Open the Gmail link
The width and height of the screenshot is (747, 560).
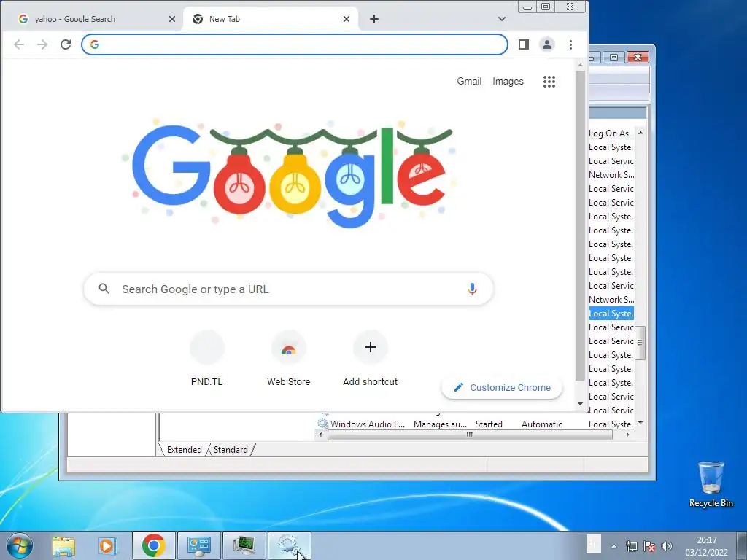469,82
